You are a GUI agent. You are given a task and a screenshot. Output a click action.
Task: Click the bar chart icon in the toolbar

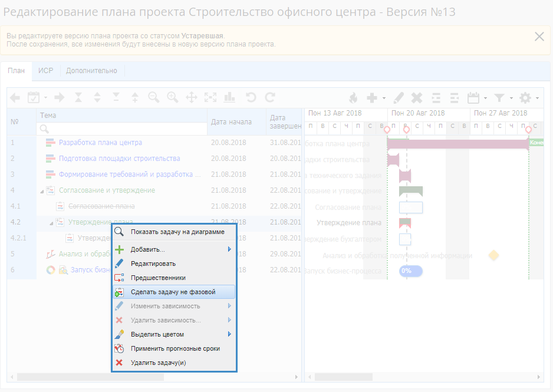click(230, 97)
